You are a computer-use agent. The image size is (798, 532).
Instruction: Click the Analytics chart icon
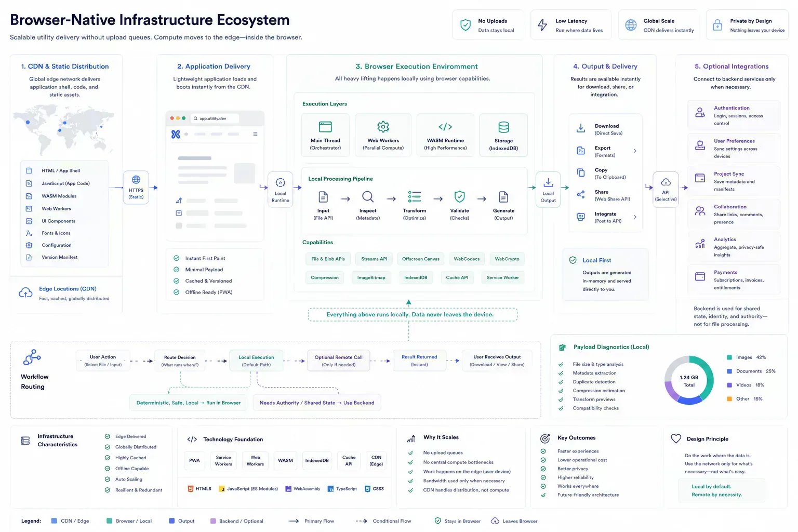700,243
